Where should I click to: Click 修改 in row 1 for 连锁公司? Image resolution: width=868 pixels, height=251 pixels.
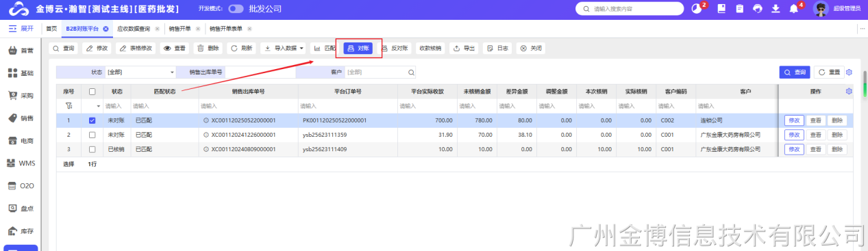point(794,120)
